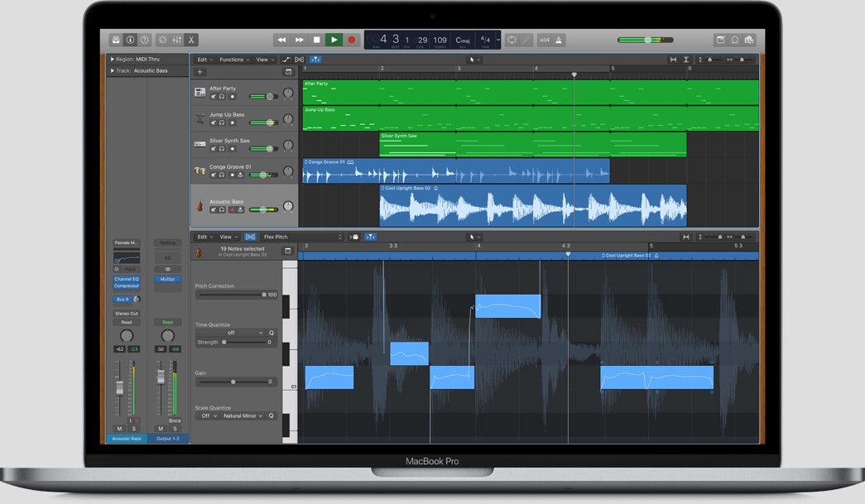Click the Tracks area horizontal auto-zoom icon
The width and height of the screenshot is (865, 504).
(x=673, y=60)
